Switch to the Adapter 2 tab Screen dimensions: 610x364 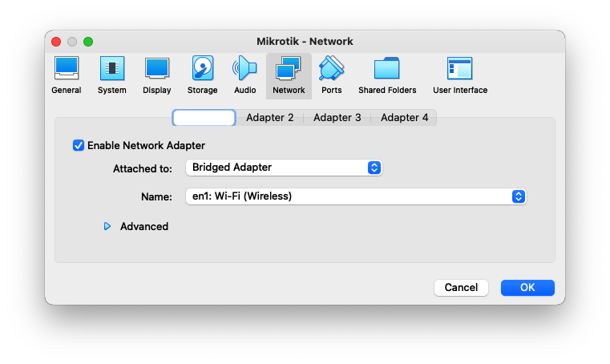pyautogui.click(x=269, y=118)
